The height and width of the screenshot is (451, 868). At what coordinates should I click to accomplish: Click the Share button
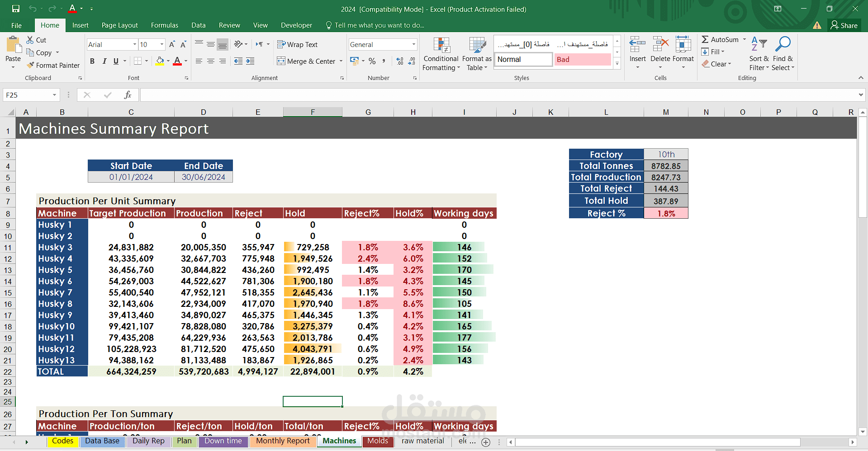coord(844,25)
